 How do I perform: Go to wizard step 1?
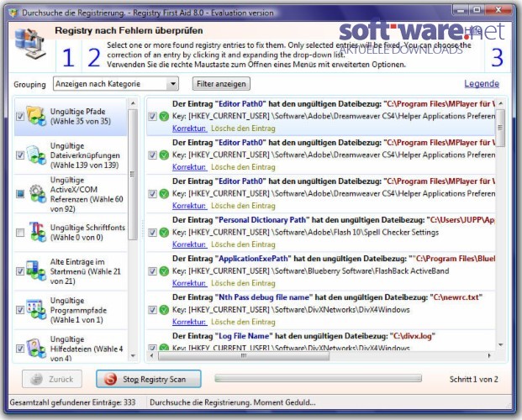coord(68,58)
